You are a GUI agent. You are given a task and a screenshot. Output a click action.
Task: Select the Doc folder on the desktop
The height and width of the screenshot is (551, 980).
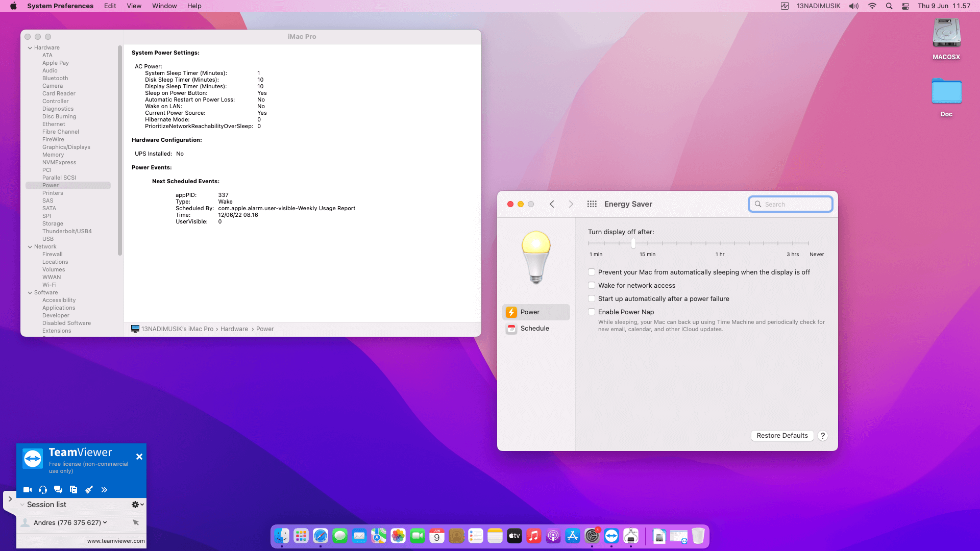946,92
